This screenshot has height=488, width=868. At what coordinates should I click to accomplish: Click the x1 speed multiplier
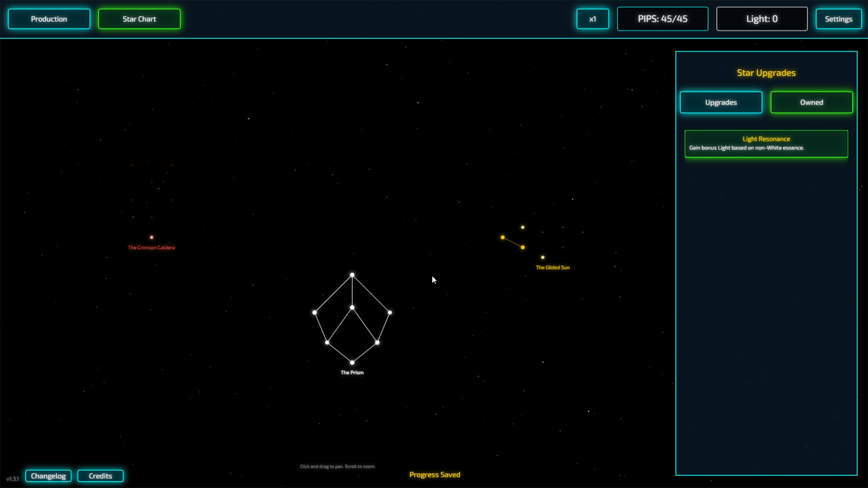point(593,19)
